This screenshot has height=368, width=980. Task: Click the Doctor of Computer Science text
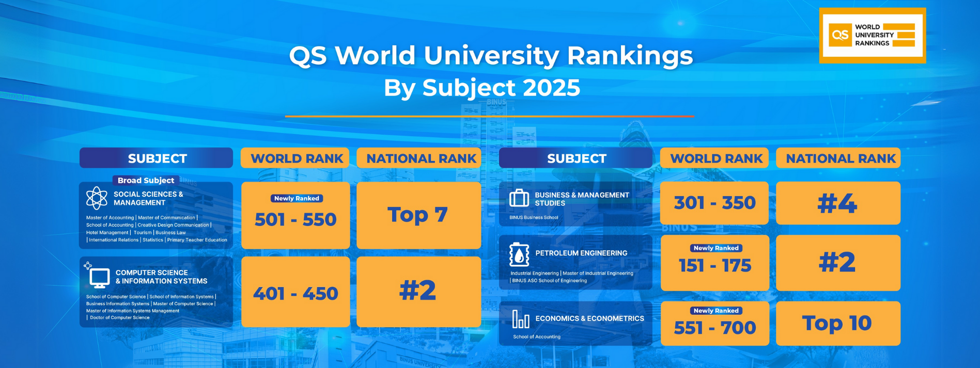point(120,317)
